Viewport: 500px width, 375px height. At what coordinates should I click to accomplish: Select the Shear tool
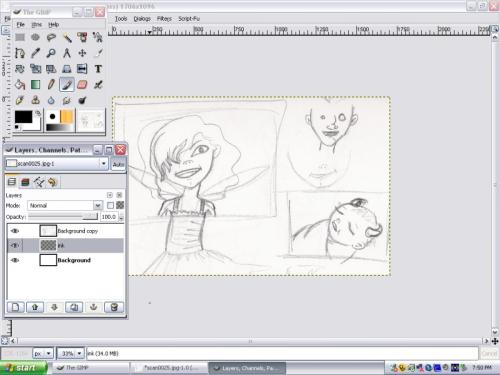51,69
